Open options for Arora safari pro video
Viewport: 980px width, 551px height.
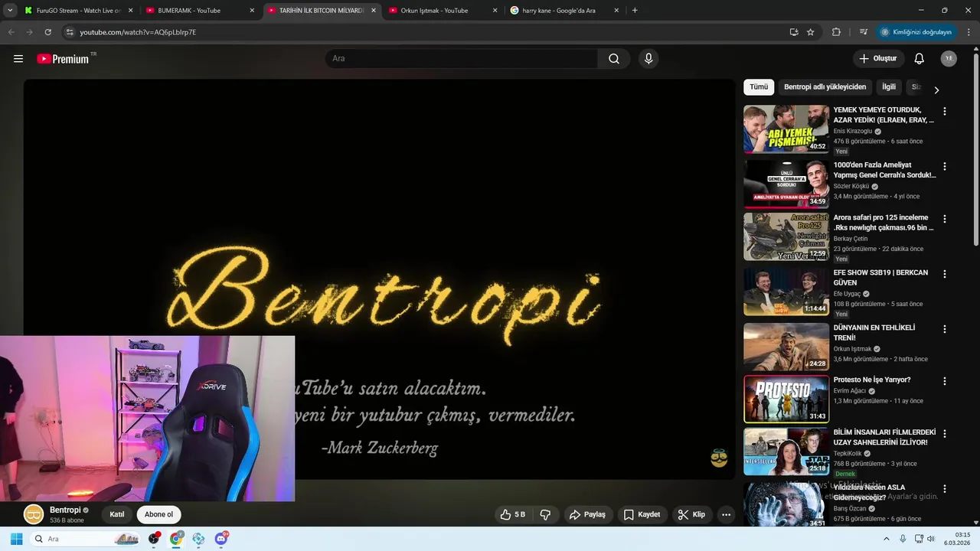(944, 219)
